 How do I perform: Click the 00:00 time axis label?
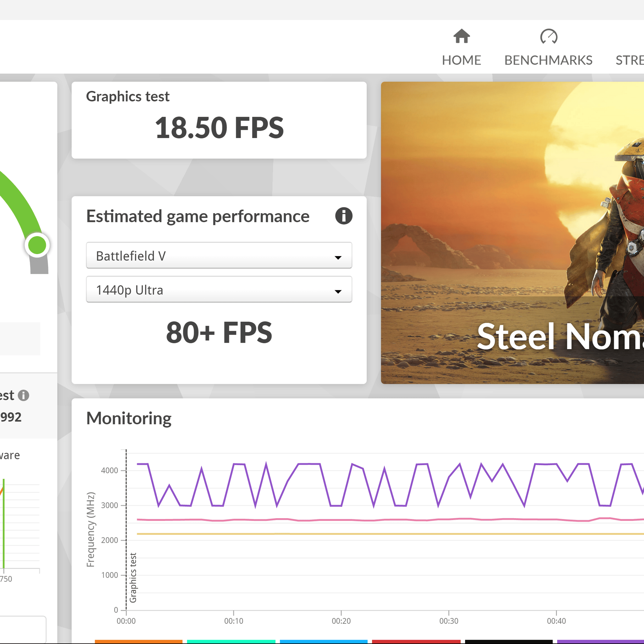(126, 621)
